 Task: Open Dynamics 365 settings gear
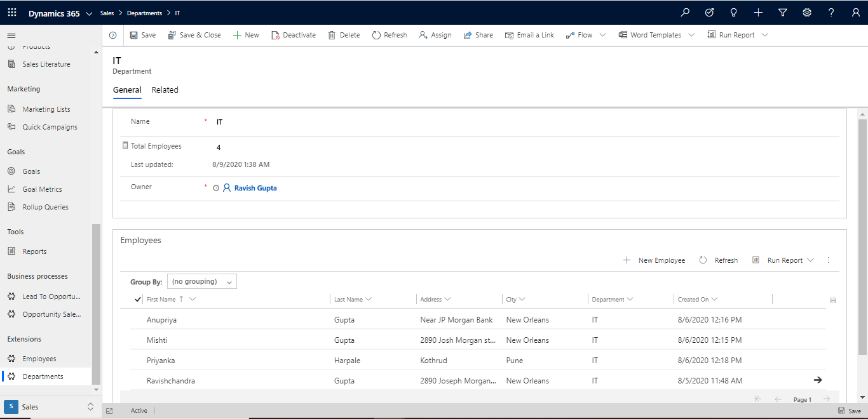point(806,12)
